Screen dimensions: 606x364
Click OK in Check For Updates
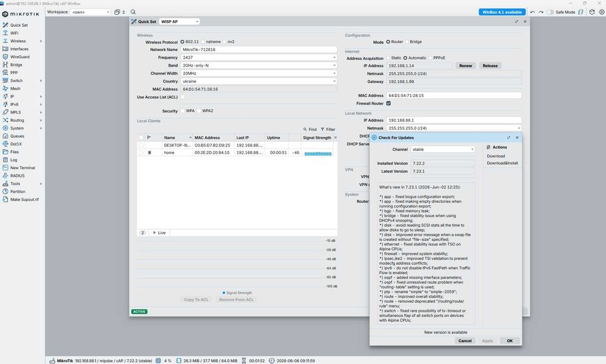click(x=510, y=341)
